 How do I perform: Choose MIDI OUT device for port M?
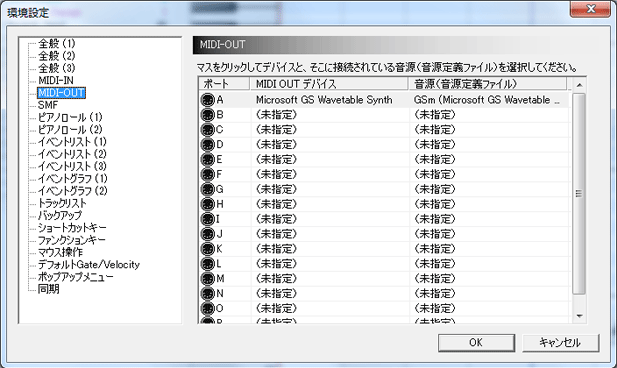(330, 279)
